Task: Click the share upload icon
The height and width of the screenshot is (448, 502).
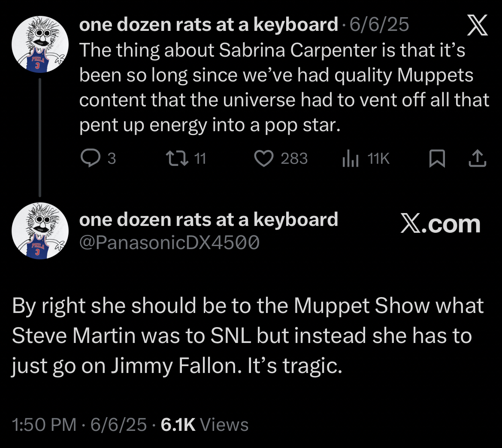Action: pyautogui.click(x=477, y=159)
